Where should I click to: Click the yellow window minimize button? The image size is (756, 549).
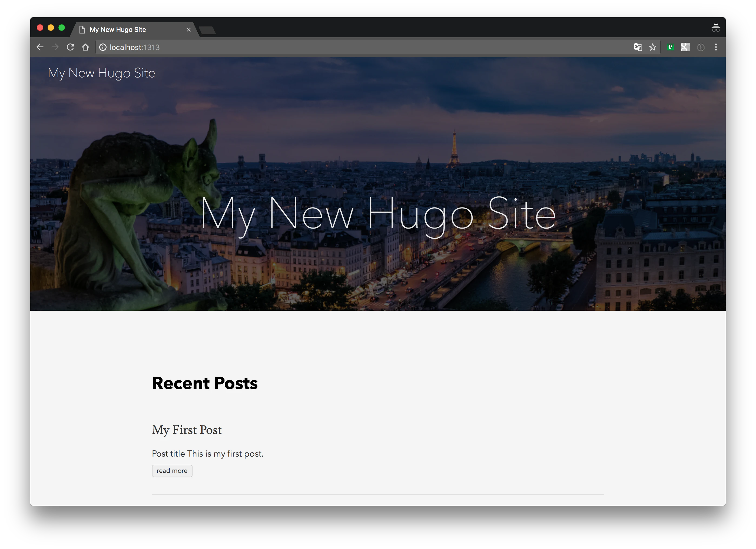tap(51, 28)
